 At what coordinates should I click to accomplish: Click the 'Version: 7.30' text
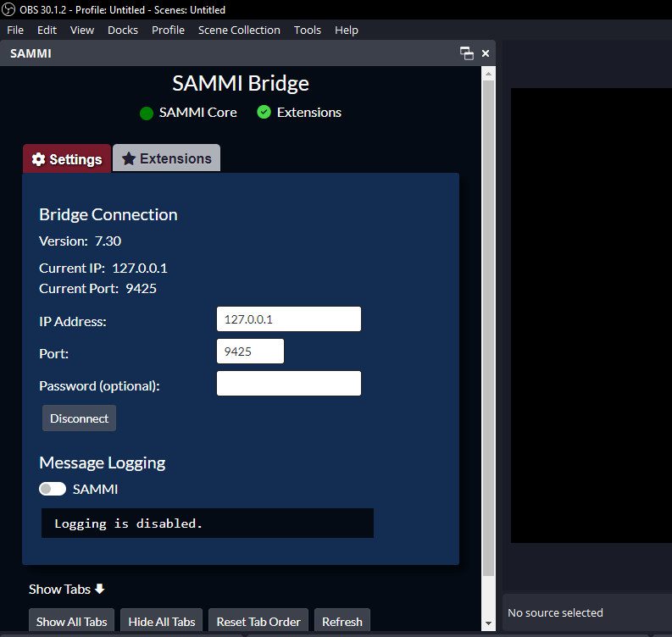click(x=81, y=241)
